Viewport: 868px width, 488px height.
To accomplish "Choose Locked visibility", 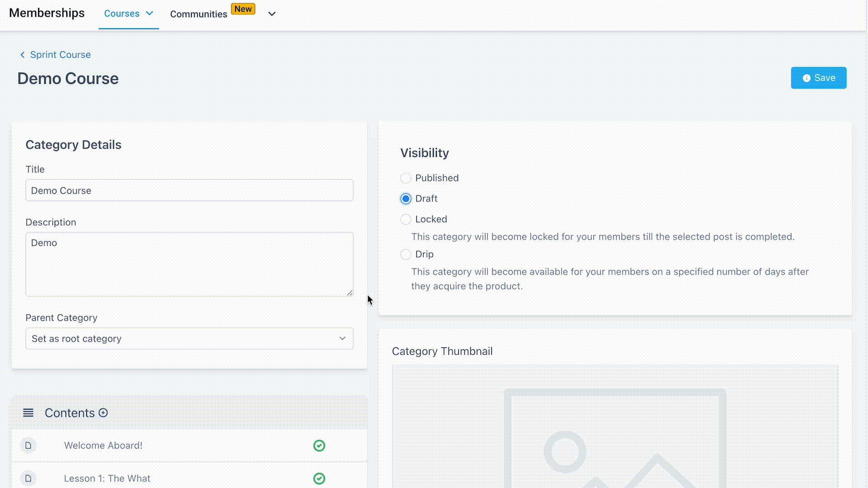I will 406,219.
